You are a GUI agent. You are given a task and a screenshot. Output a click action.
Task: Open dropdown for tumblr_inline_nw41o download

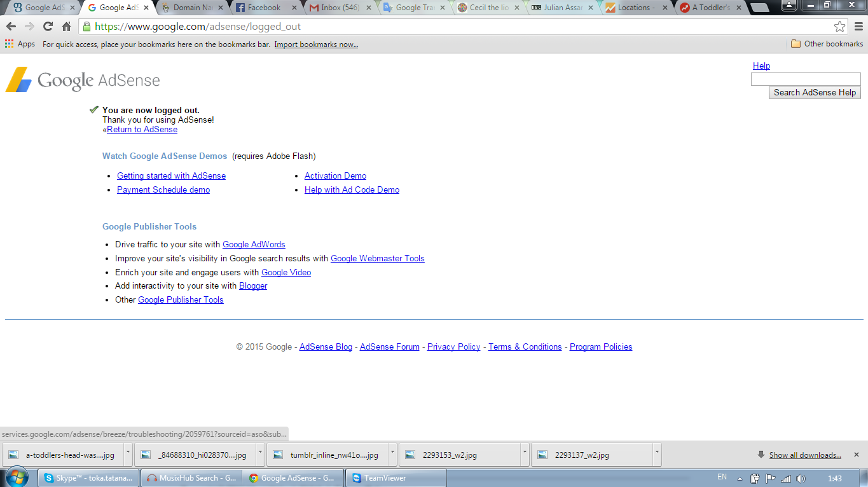click(x=392, y=455)
